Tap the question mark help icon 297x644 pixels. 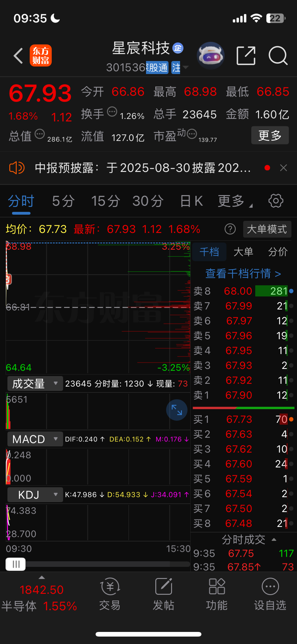(x=230, y=229)
